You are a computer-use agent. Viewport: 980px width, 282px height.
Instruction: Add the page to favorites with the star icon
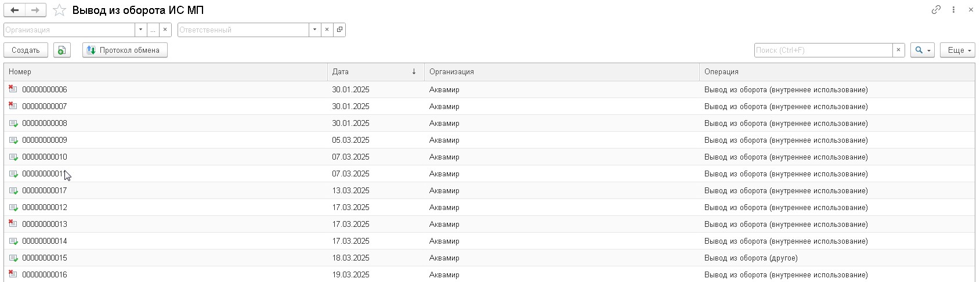(59, 10)
